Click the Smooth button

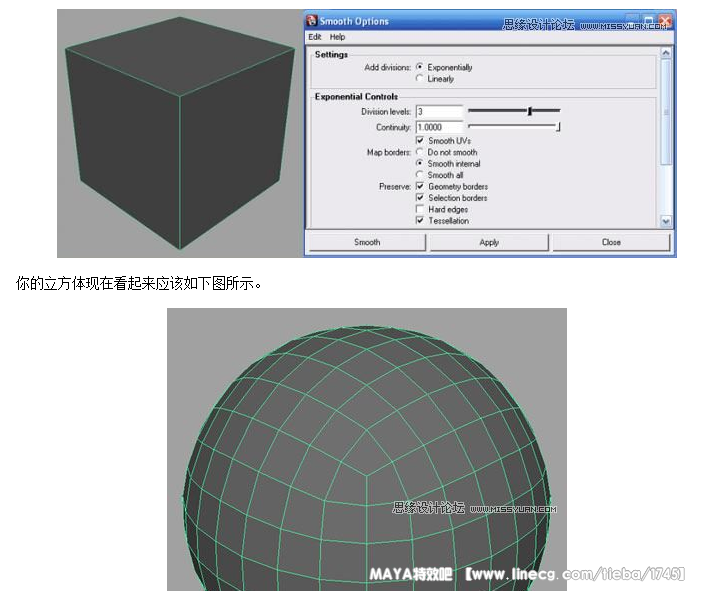(367, 242)
